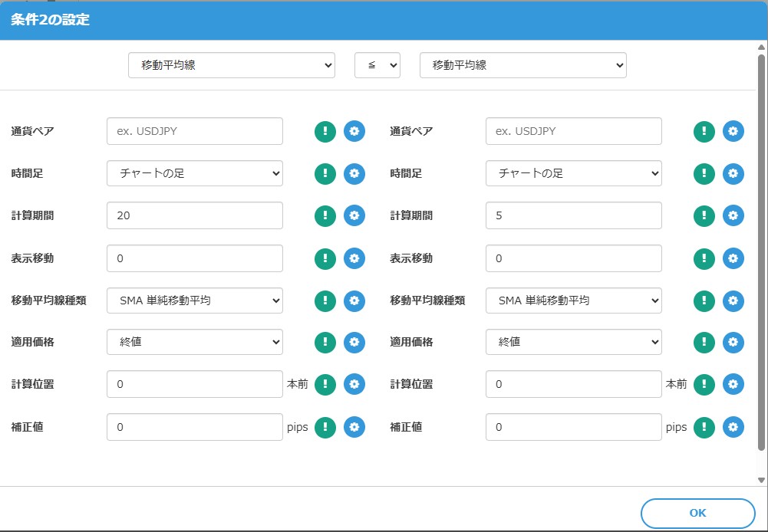The width and height of the screenshot is (768, 532).
Task: Open the left 適用価格 終値 dropdown
Action: point(194,342)
